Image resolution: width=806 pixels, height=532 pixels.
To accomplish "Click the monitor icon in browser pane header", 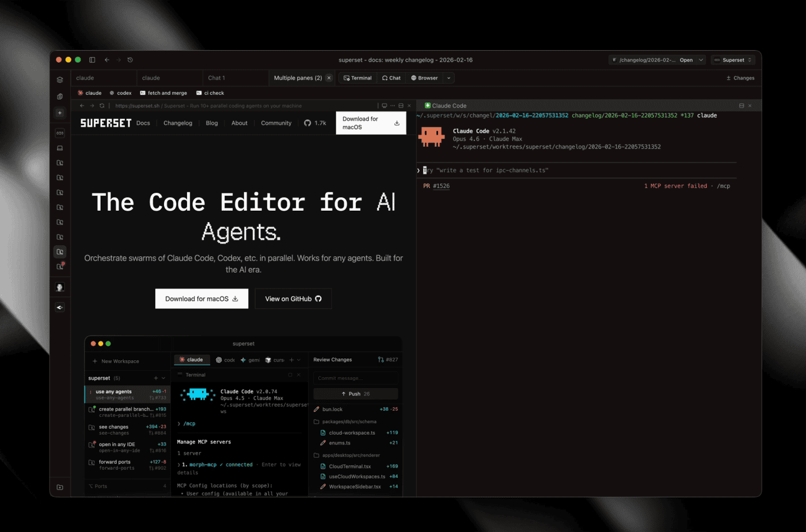I will coord(385,106).
